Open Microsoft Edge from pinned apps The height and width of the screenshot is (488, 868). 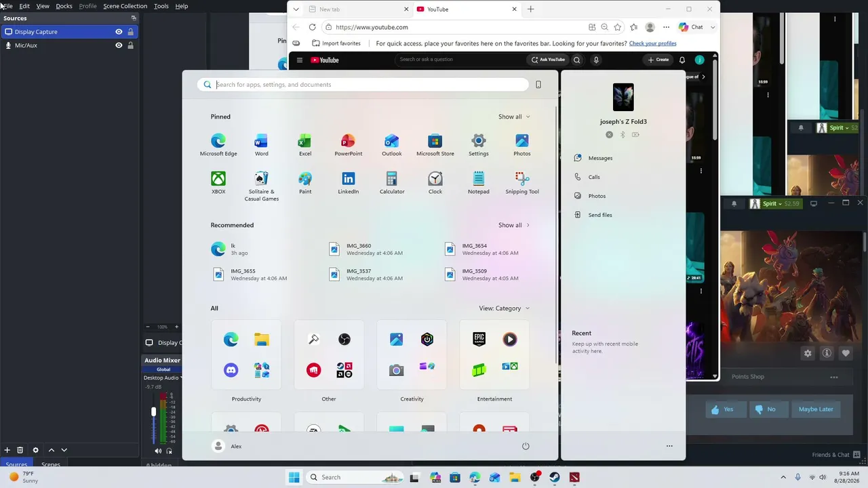(x=218, y=144)
